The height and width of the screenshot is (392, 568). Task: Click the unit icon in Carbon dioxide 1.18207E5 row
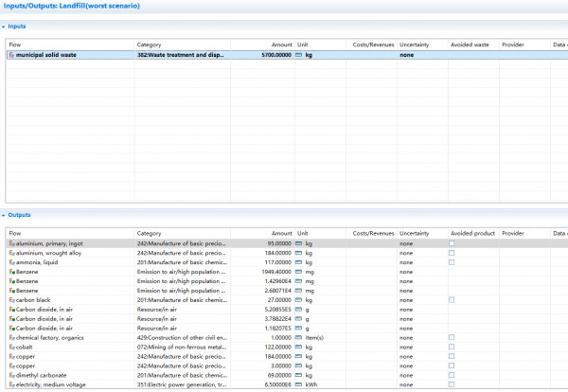(298, 329)
